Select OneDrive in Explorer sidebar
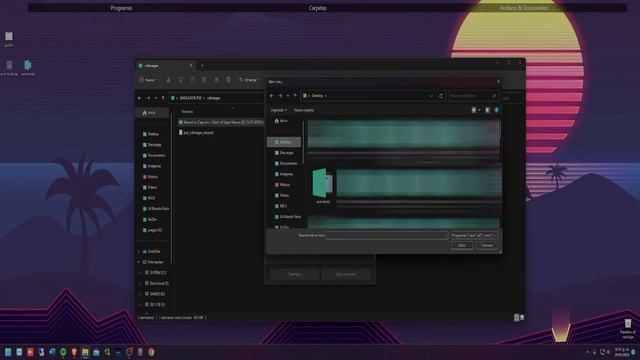640x360 pixels. 151,251
